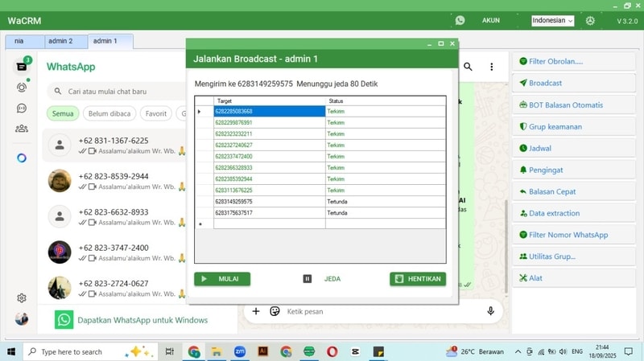This screenshot has width=644, height=361.
Task: Click the avatar of the +62 823-8539-2944 chat
Action: (x=60, y=180)
